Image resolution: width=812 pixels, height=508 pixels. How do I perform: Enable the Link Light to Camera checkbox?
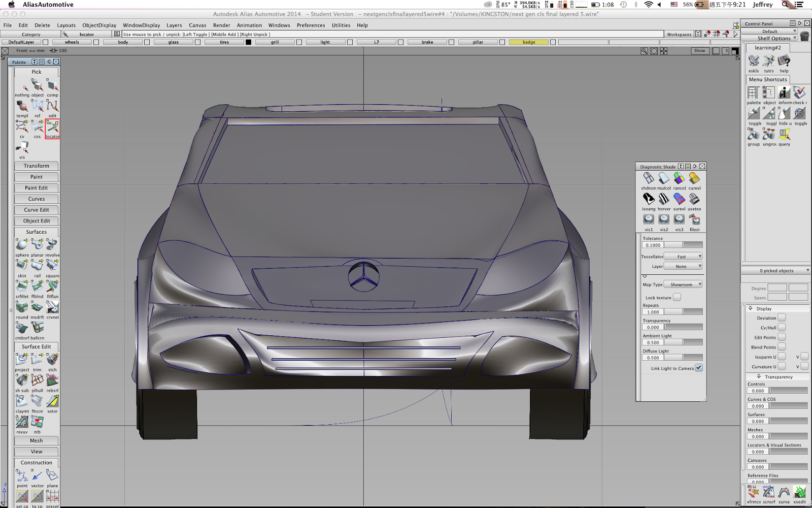pyautogui.click(x=699, y=368)
